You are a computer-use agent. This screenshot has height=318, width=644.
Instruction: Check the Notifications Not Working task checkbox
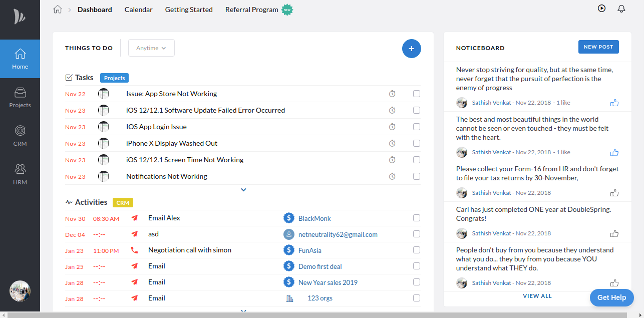point(416,176)
